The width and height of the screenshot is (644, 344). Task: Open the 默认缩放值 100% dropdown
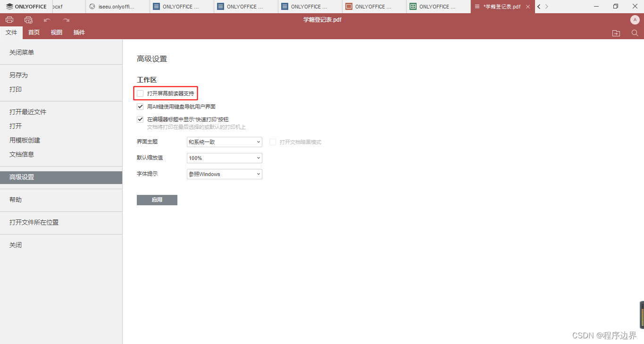[x=225, y=158]
